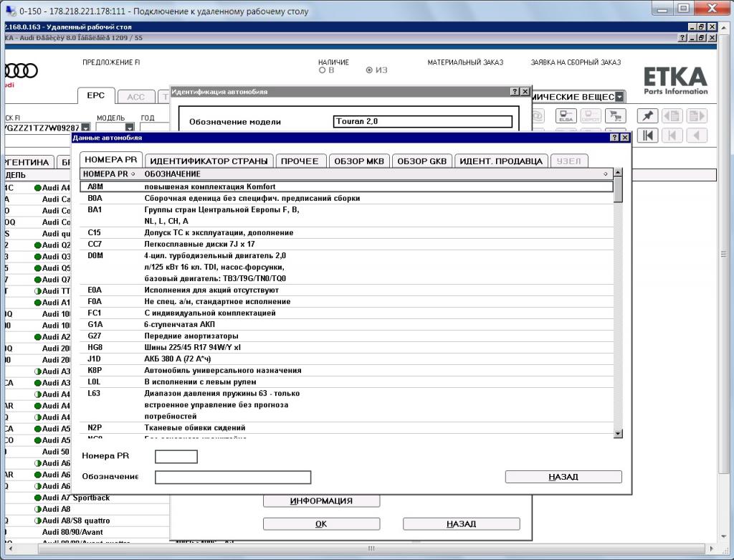This screenshot has width=734, height=560.
Task: Click ПРЕДЛОЖЕНИЕ FI header link
Action: 111,62
